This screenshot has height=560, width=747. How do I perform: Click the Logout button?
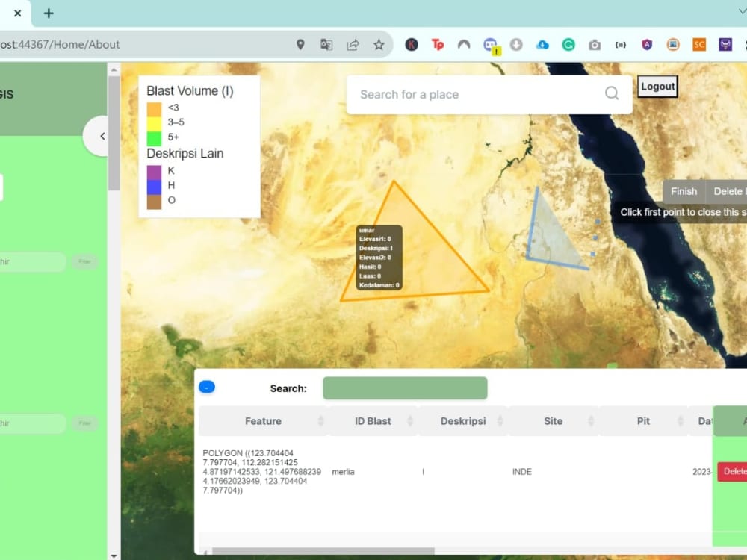657,86
